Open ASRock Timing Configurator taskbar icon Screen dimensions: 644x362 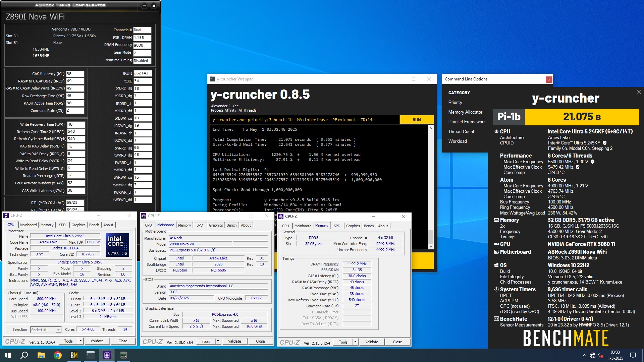point(123,355)
